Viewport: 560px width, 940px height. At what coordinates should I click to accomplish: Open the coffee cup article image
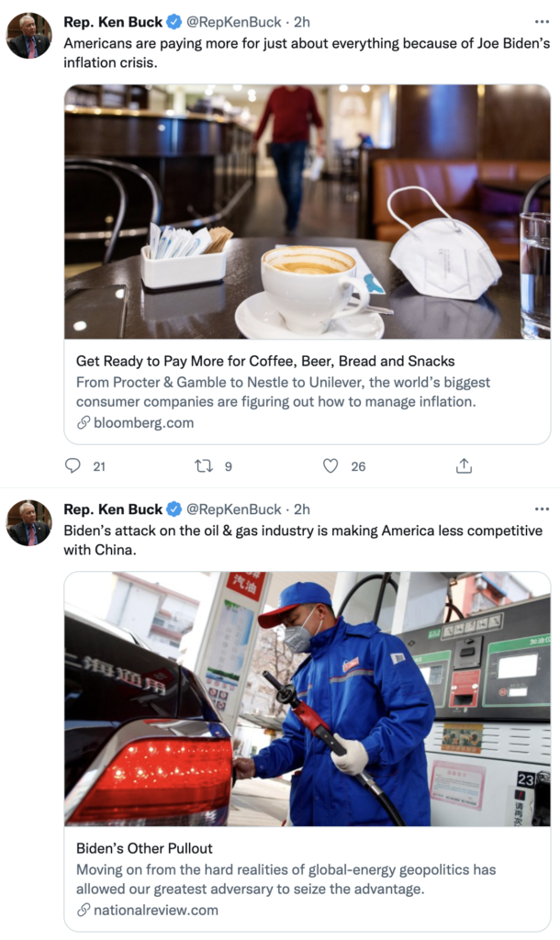click(x=307, y=212)
